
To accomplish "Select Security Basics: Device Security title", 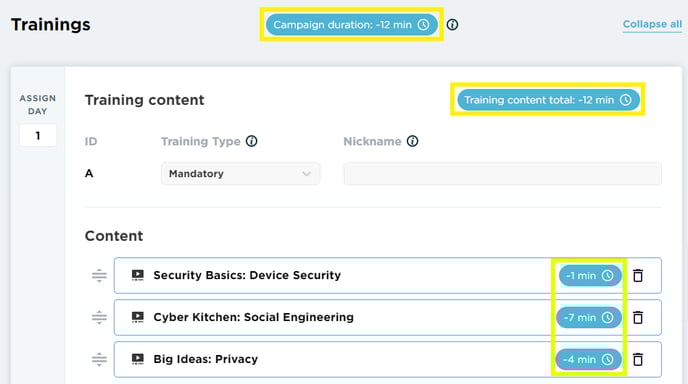I will [x=247, y=275].
